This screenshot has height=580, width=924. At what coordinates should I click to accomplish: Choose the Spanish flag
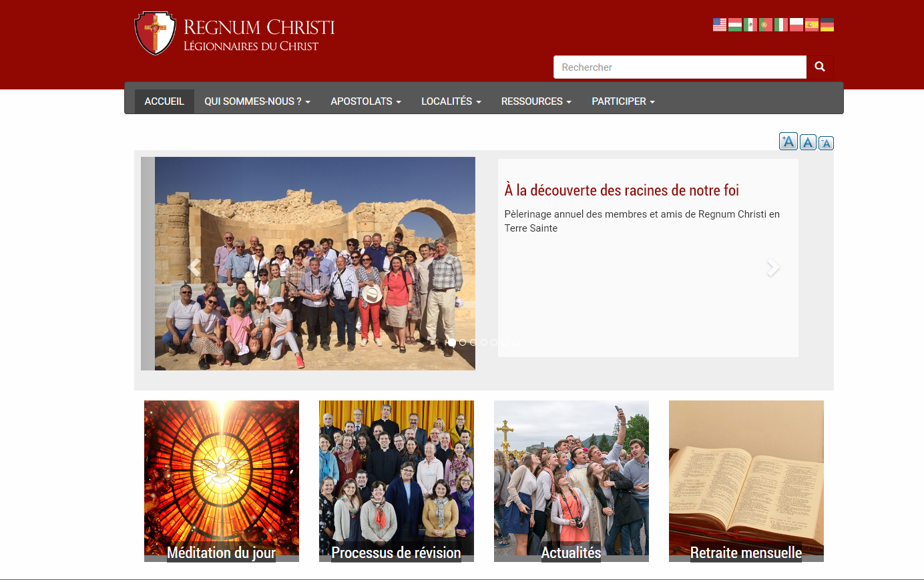(x=812, y=25)
